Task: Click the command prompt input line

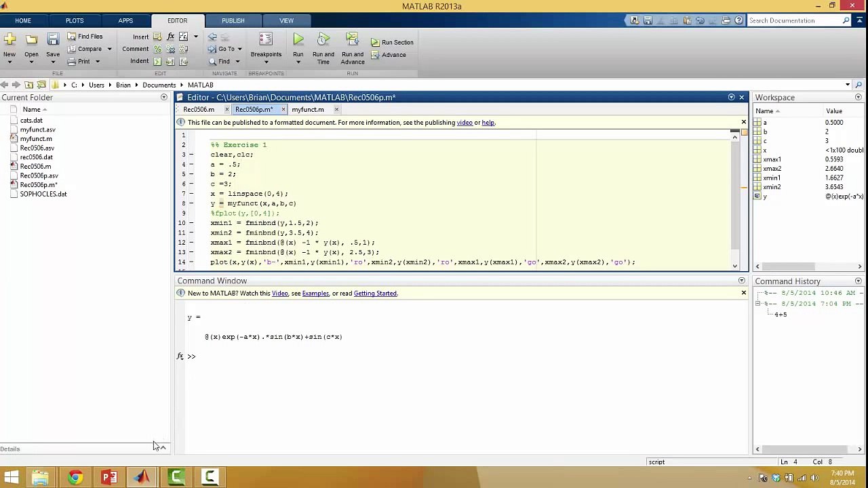Action: pos(468,357)
